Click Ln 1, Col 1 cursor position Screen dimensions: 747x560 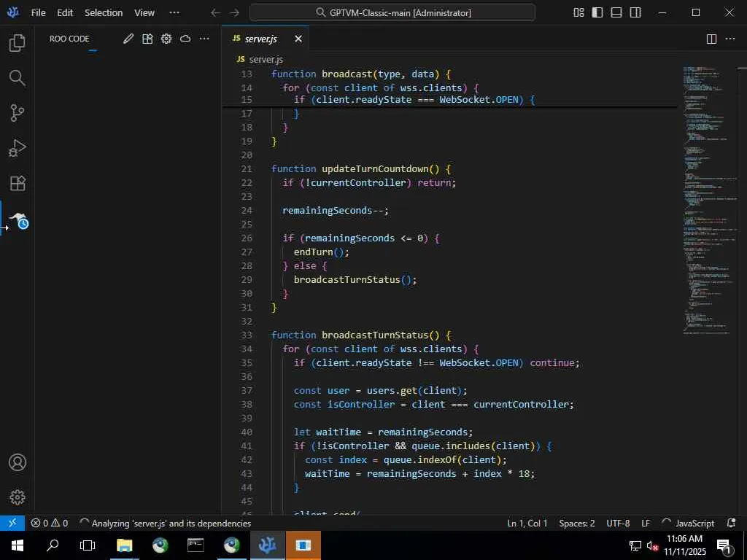[527, 523]
